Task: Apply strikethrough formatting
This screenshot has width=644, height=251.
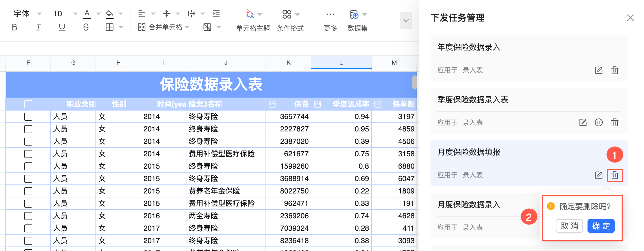Action: [86, 27]
